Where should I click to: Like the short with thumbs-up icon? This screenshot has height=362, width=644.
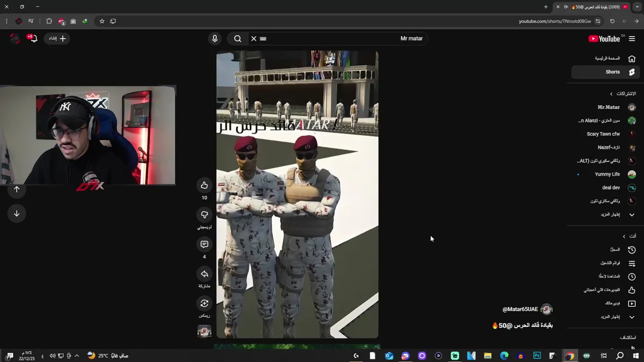pyautogui.click(x=204, y=186)
